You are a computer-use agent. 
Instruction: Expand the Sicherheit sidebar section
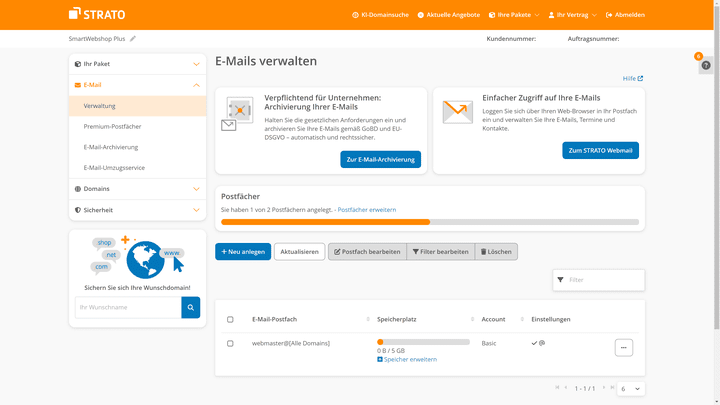137,210
